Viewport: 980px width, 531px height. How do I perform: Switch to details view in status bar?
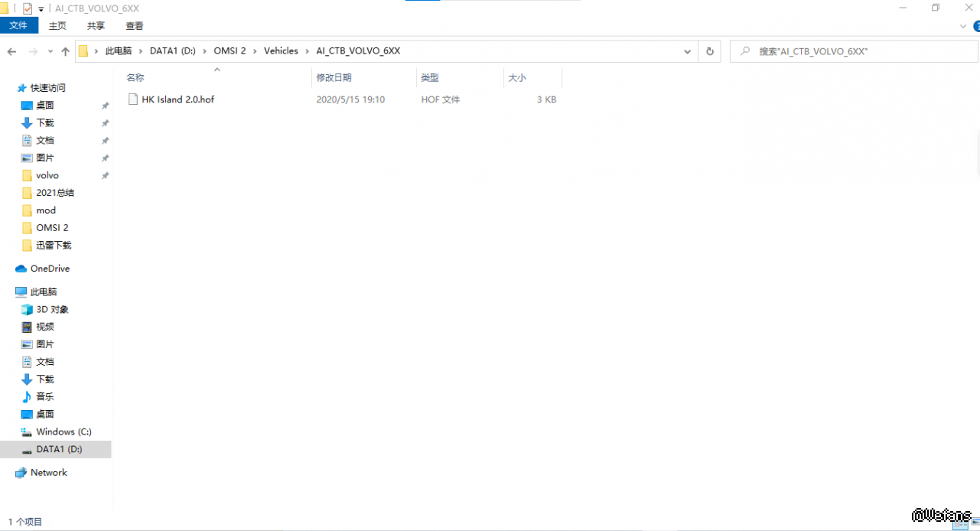(960, 523)
